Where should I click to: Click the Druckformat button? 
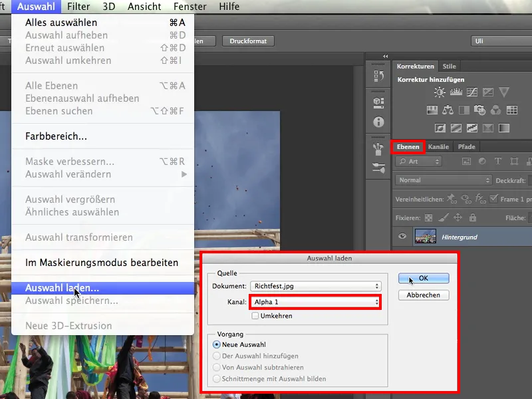pyautogui.click(x=248, y=41)
